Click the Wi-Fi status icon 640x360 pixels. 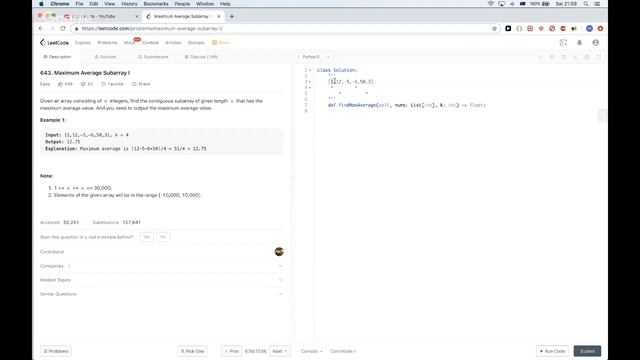pyautogui.click(x=491, y=4)
